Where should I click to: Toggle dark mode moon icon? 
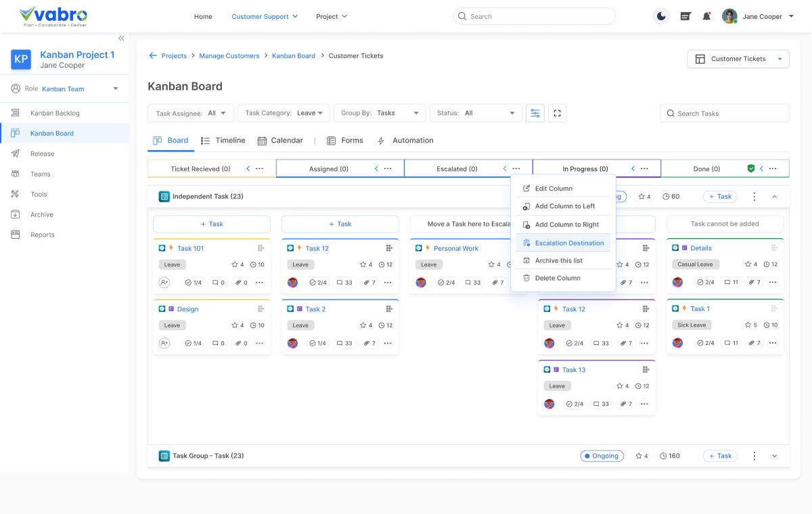(x=661, y=16)
